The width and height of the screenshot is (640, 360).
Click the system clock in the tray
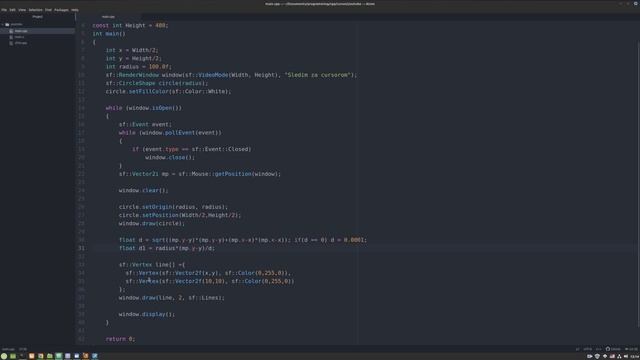(x=634, y=356)
